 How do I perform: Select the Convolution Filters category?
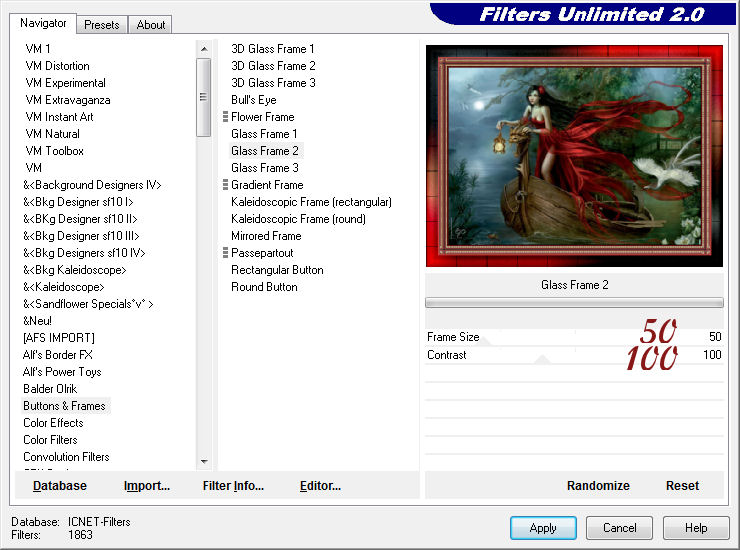click(x=66, y=457)
